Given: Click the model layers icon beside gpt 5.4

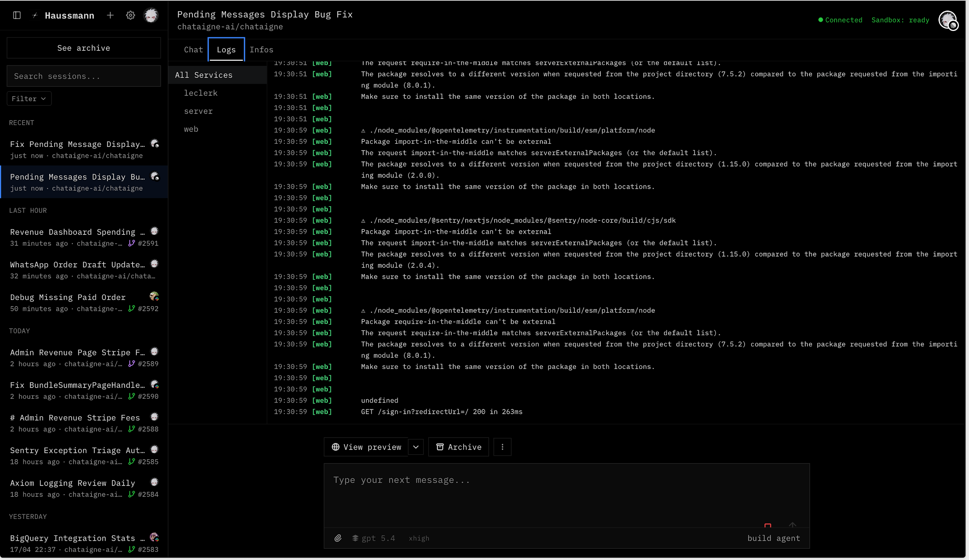Looking at the screenshot, I should tap(355, 538).
